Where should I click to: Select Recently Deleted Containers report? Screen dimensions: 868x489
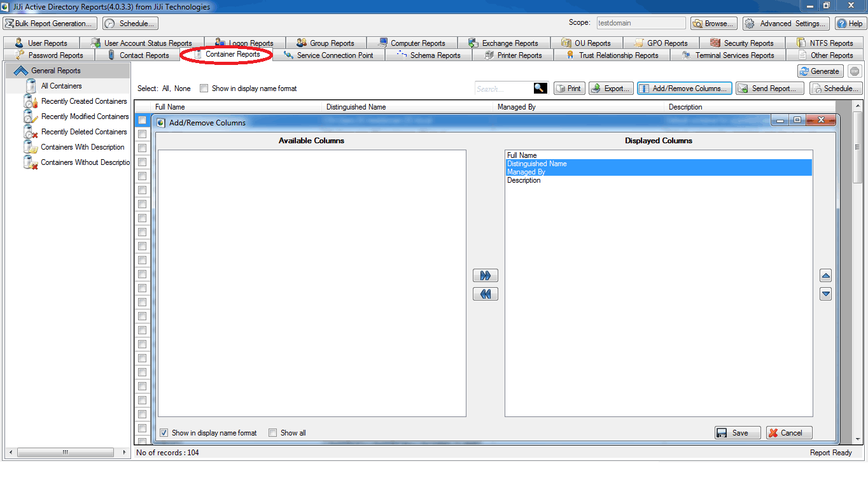pyautogui.click(x=76, y=132)
